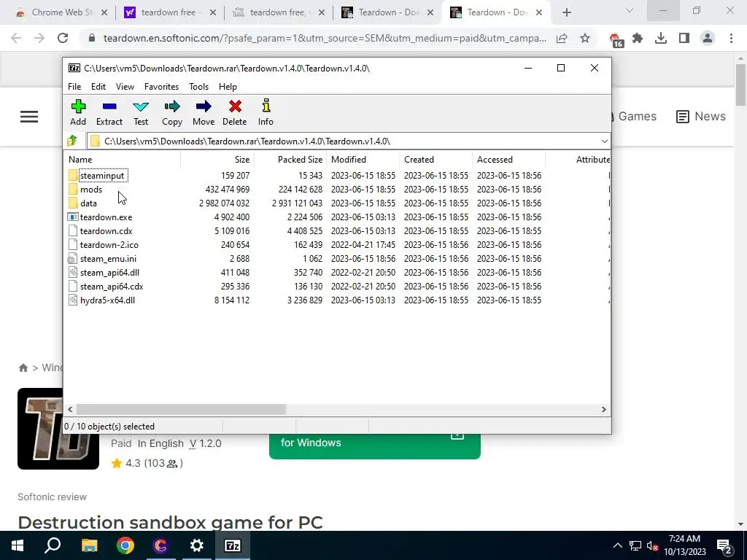Click the 7-Zip horizontal scrollbar thumb
This screenshot has height=560, width=747.
[x=181, y=409]
